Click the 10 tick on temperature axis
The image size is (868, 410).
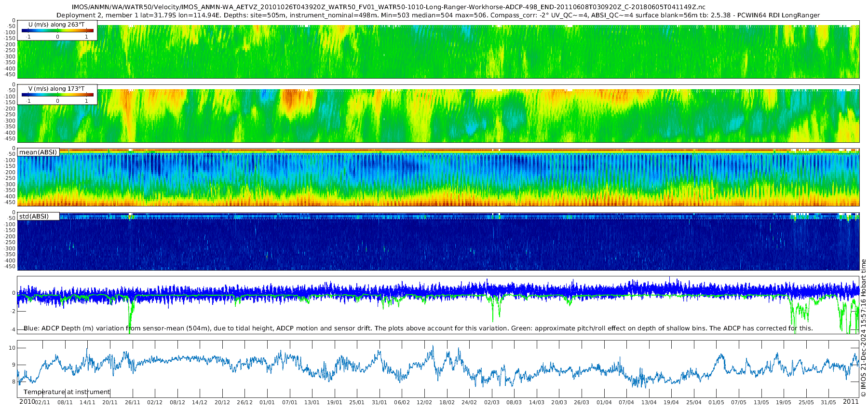pos(12,348)
